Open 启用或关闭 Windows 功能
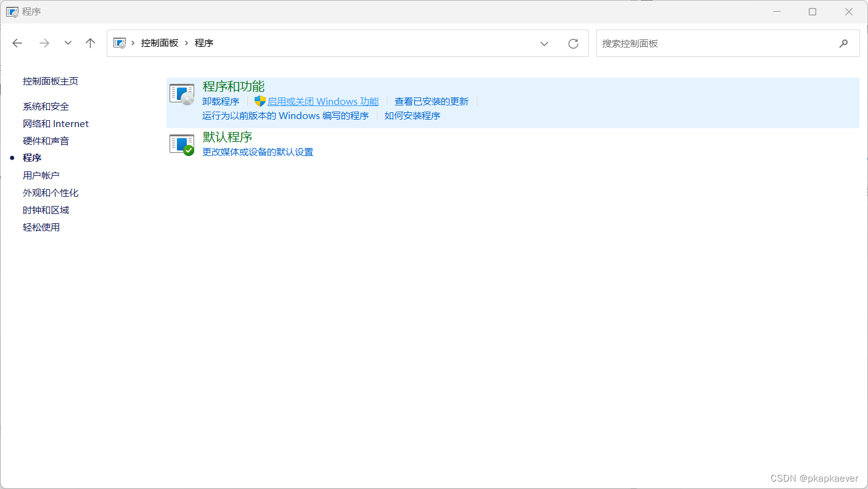 coord(324,101)
